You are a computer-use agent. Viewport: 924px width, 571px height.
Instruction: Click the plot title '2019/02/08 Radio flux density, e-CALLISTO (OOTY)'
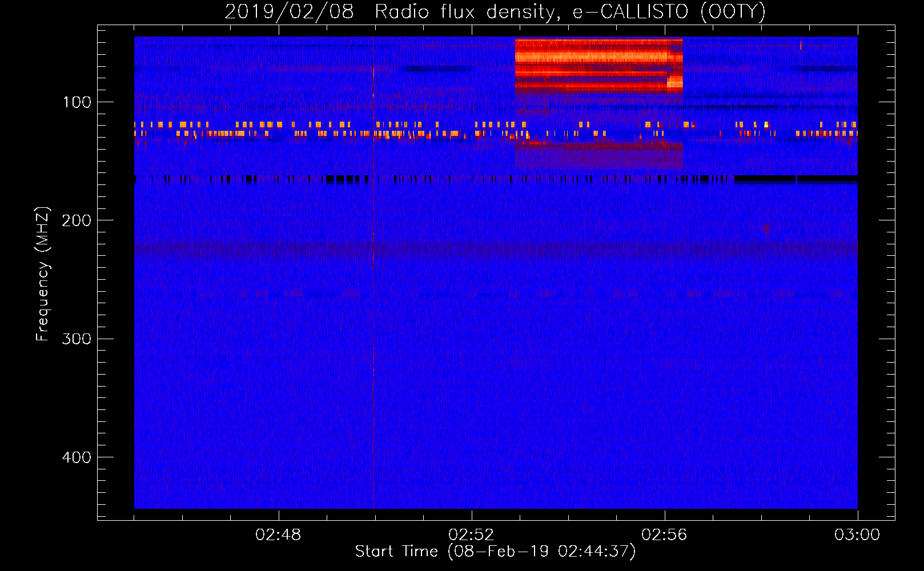pos(495,11)
